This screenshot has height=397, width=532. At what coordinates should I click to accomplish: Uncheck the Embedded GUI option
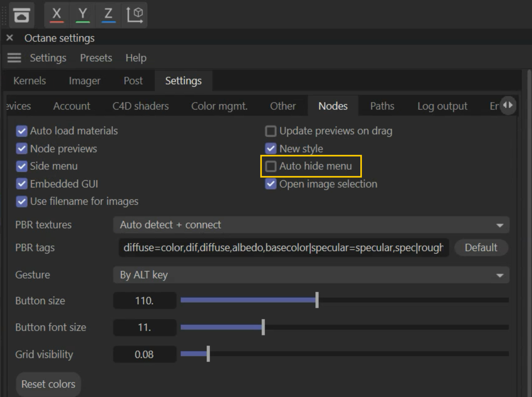pos(22,184)
